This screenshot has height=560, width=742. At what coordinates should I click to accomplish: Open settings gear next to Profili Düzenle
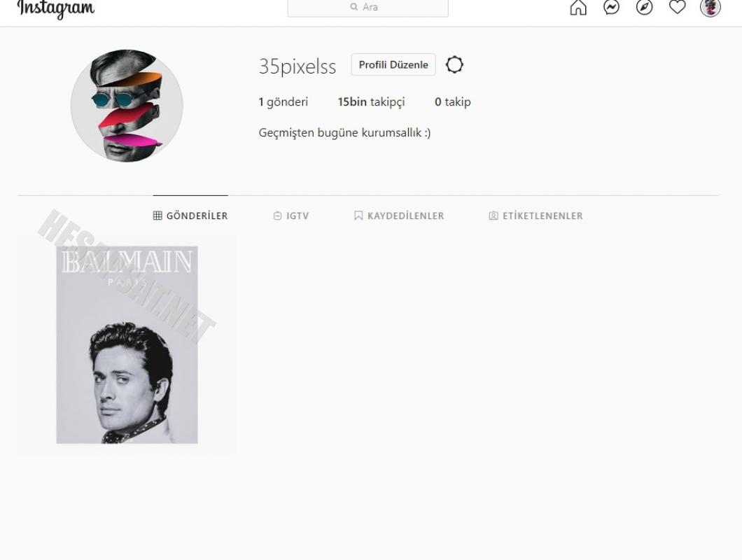pyautogui.click(x=454, y=65)
